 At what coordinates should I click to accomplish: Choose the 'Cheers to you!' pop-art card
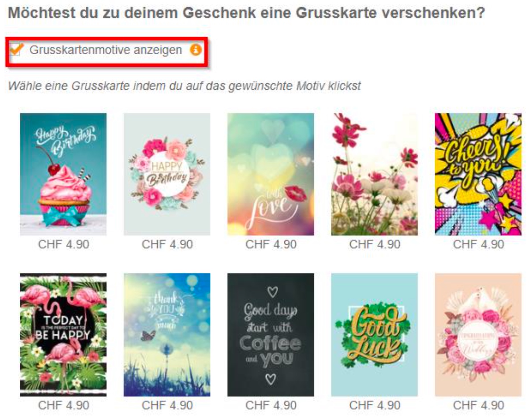click(478, 174)
